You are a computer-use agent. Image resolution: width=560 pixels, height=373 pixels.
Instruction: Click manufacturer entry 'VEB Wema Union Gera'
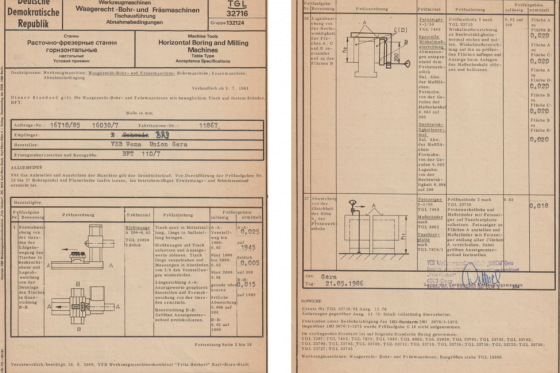pyautogui.click(x=149, y=144)
